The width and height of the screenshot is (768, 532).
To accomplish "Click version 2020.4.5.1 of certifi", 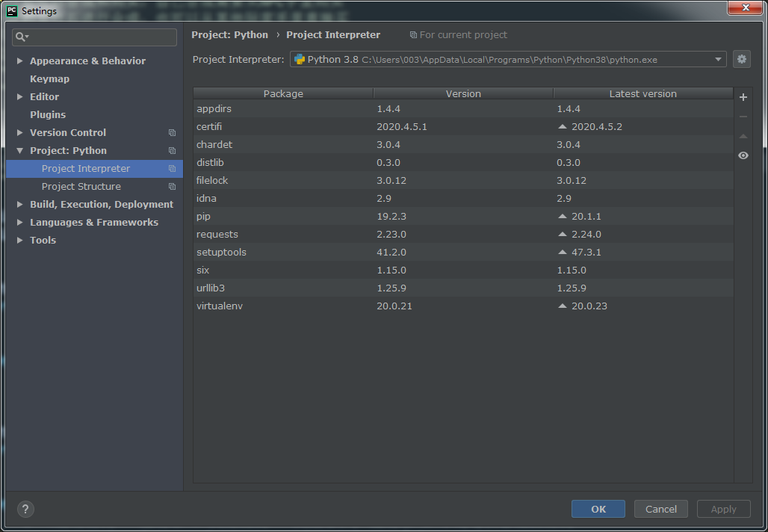I will click(x=402, y=126).
